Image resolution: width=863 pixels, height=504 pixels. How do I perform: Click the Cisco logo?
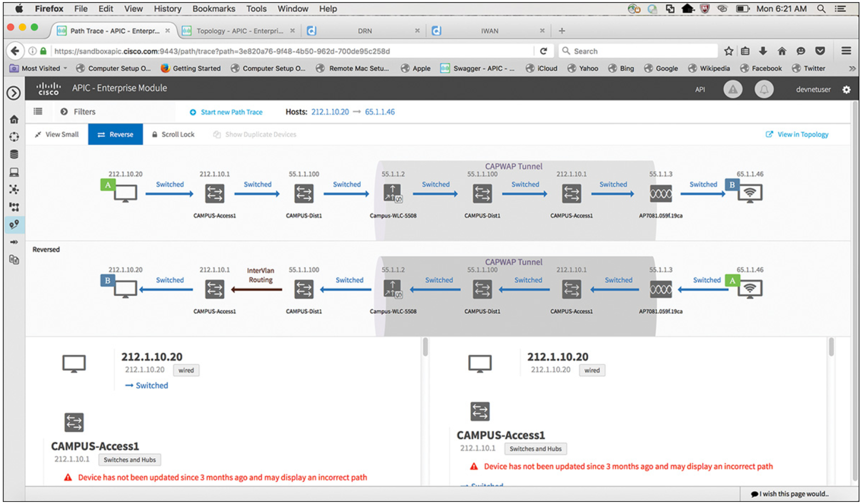tap(48, 89)
